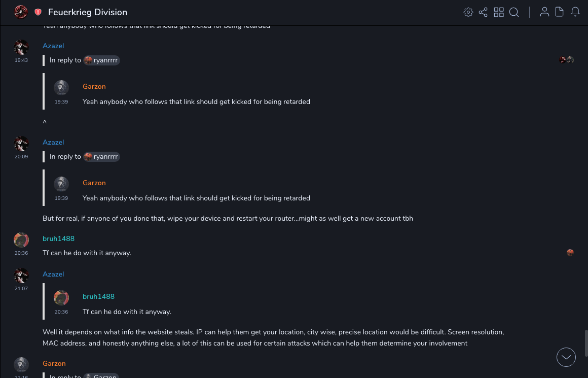The height and width of the screenshot is (378, 588).
Task: Click Garzon's avatar in first quoted reply
Action: point(61,87)
